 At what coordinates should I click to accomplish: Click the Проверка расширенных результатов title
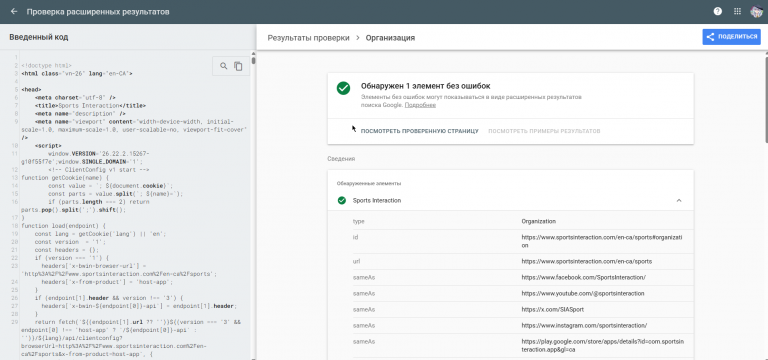[x=98, y=12]
